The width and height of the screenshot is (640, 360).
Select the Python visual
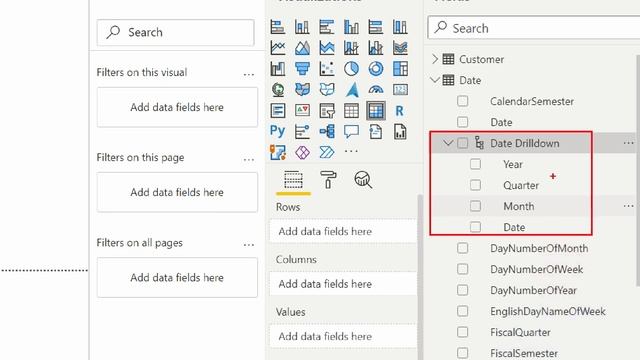coord(278,131)
